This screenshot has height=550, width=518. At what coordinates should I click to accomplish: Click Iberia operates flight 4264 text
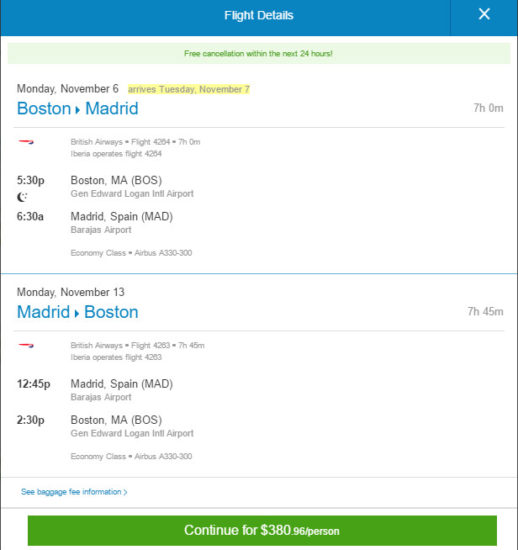(x=116, y=154)
